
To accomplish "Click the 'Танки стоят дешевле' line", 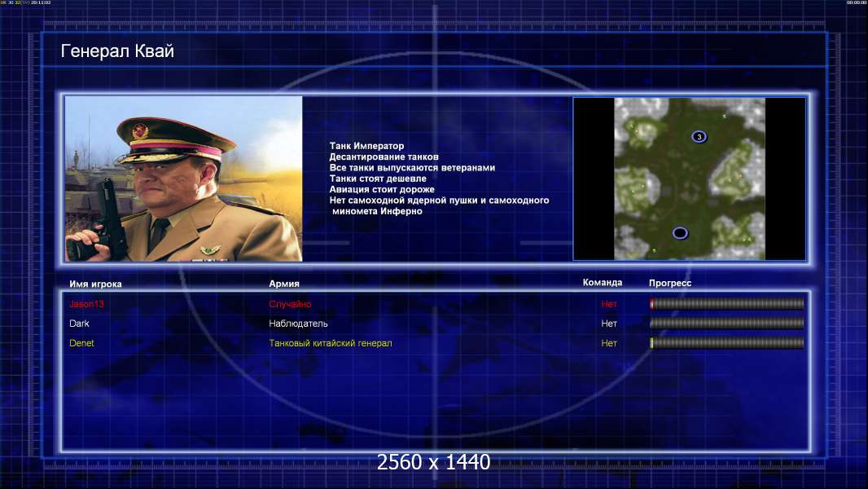I will [x=378, y=178].
